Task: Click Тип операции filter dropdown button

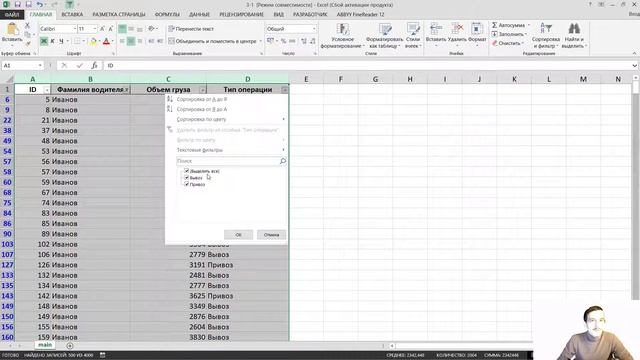Action: coord(285,90)
